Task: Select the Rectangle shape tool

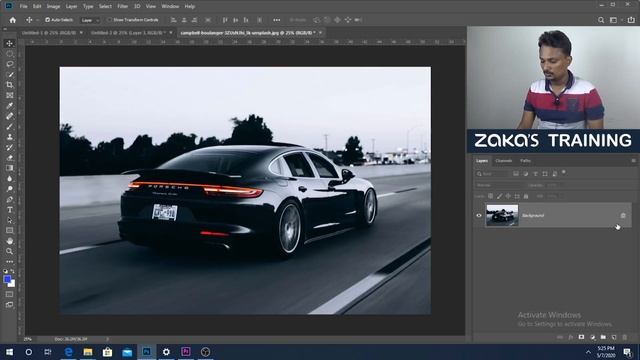Action: [9, 231]
